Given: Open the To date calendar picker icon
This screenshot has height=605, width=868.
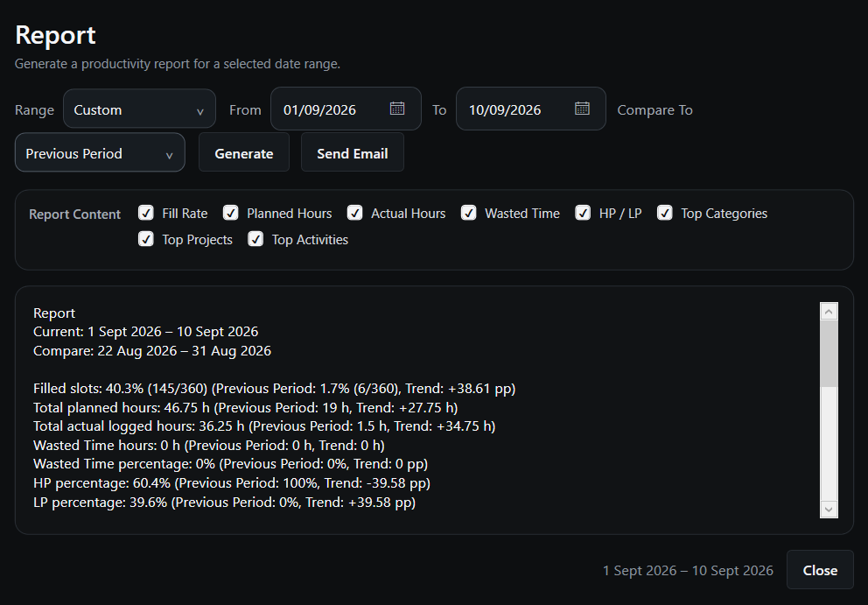Looking at the screenshot, I should (582, 109).
